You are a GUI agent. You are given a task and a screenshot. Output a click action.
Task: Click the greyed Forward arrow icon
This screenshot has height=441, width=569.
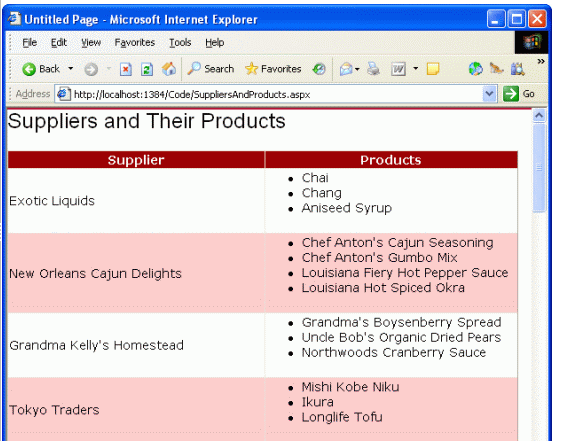[x=91, y=69]
